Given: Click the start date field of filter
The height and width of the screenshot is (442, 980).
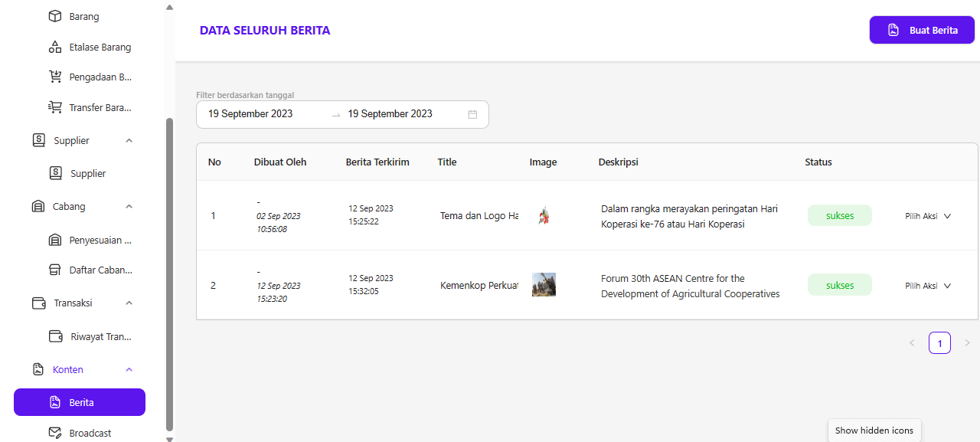Looking at the screenshot, I should pyautogui.click(x=251, y=114).
